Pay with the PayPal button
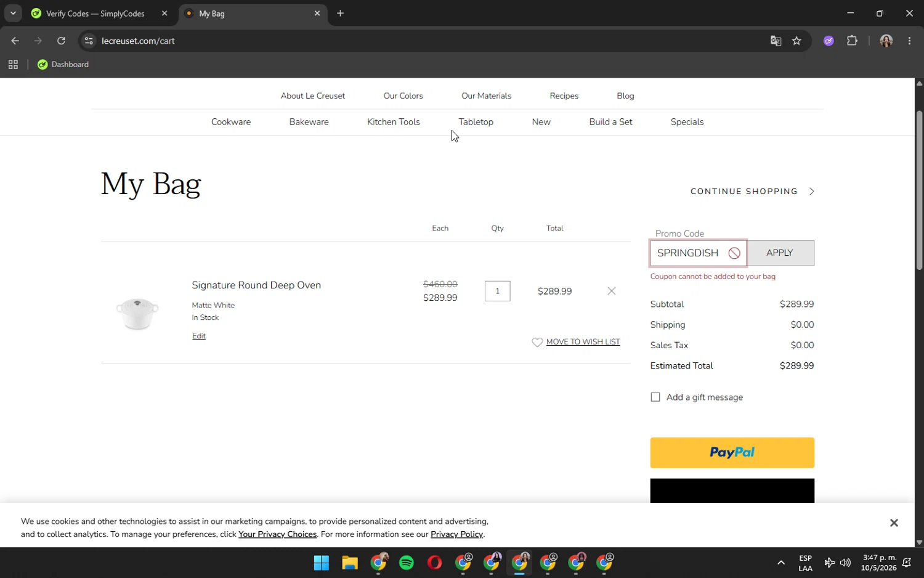The height and width of the screenshot is (578, 924). [732, 452]
